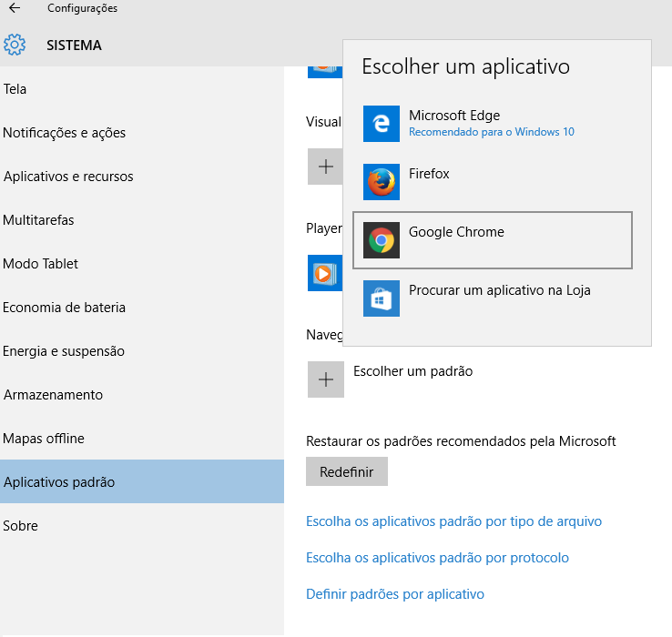
Task: Open Mapas offline settings
Action: [x=142, y=439]
